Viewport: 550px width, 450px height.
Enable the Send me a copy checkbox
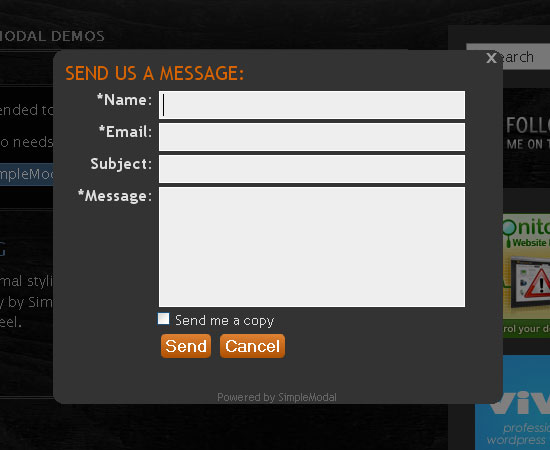click(x=163, y=319)
